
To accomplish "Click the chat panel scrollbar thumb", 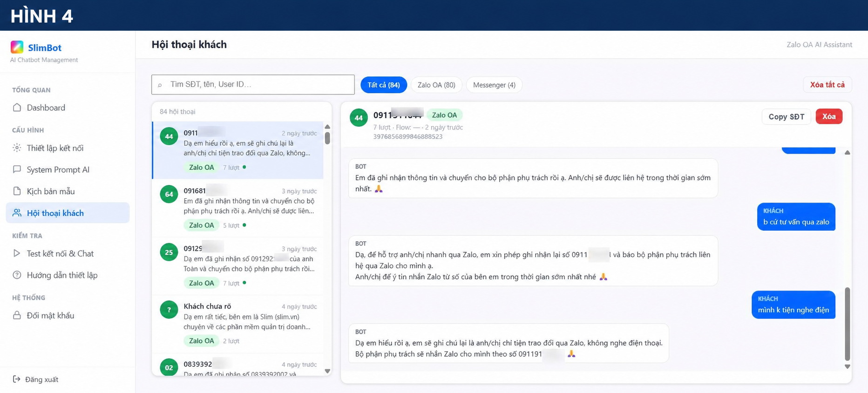I will 848,324.
